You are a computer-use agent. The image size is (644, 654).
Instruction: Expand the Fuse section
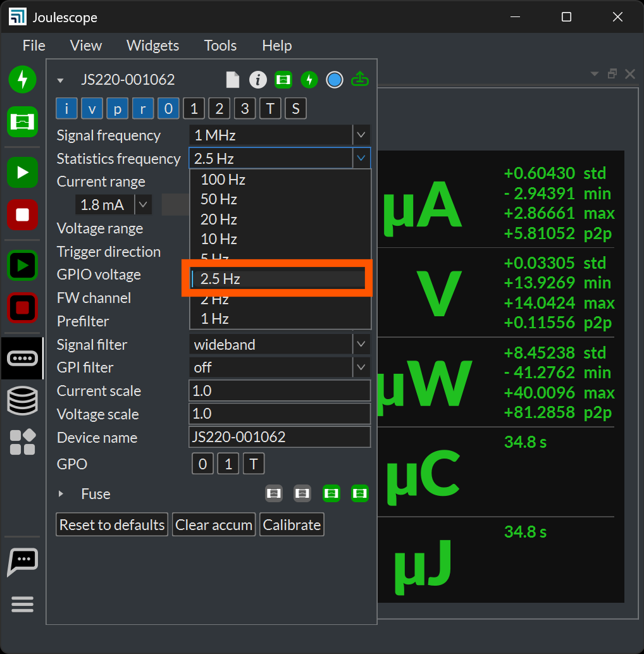click(61, 494)
